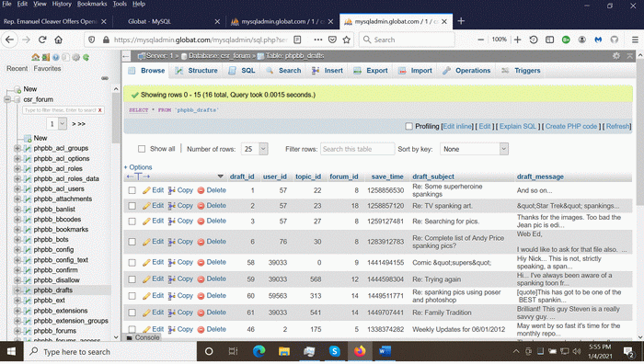Click Copy icon for draft_id 2 row
644x364 pixels.
click(172, 206)
